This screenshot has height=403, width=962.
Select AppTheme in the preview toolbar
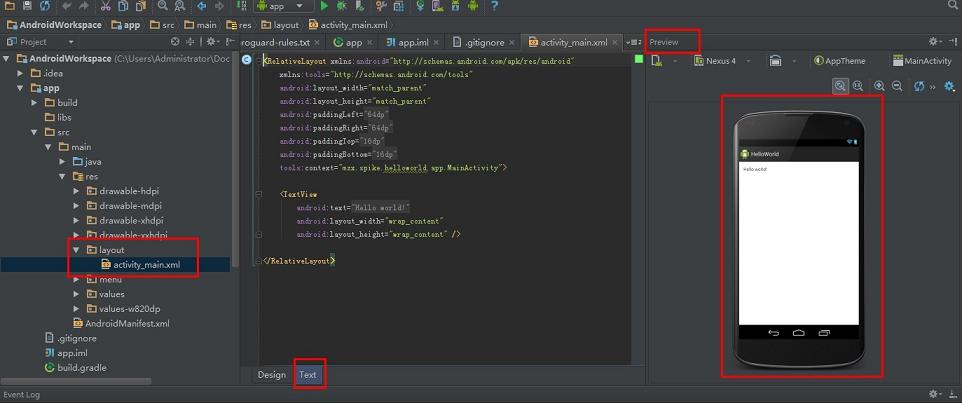coord(840,61)
